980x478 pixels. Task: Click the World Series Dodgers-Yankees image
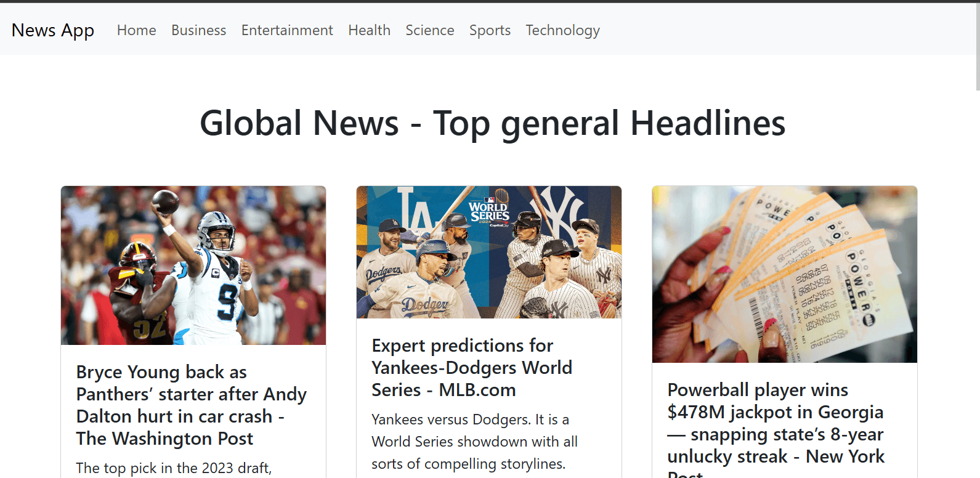(489, 252)
